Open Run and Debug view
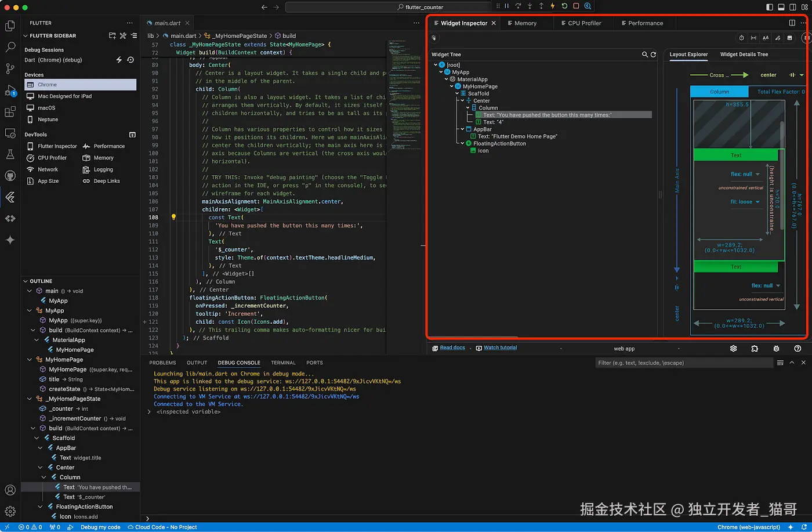This screenshot has height=532, width=812. coord(10,90)
